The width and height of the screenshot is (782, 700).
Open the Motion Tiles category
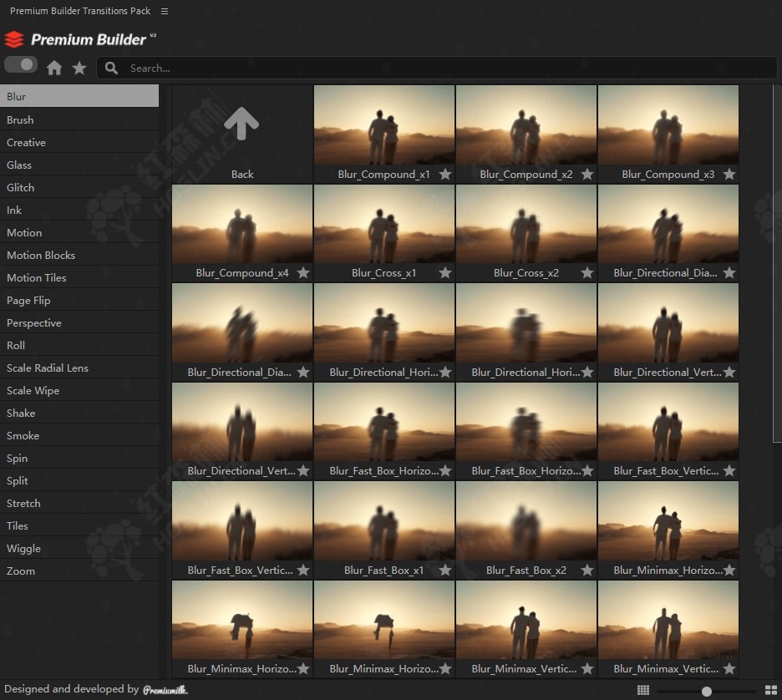[37, 278]
